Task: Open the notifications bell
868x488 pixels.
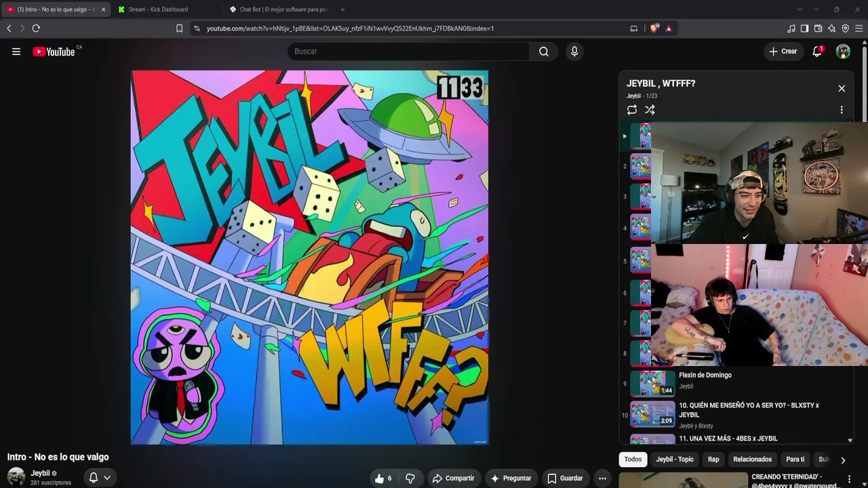Action: coord(817,52)
